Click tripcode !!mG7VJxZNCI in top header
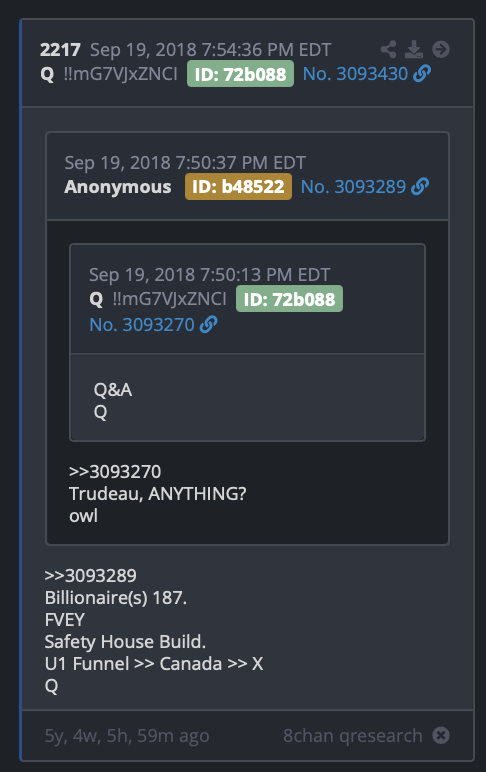This screenshot has width=486, height=772. point(121,74)
